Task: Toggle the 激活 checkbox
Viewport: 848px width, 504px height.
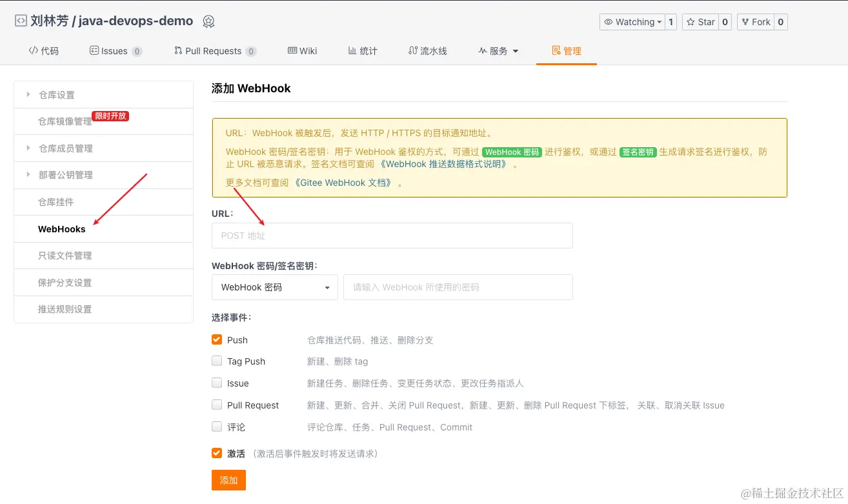Action: coord(217,453)
